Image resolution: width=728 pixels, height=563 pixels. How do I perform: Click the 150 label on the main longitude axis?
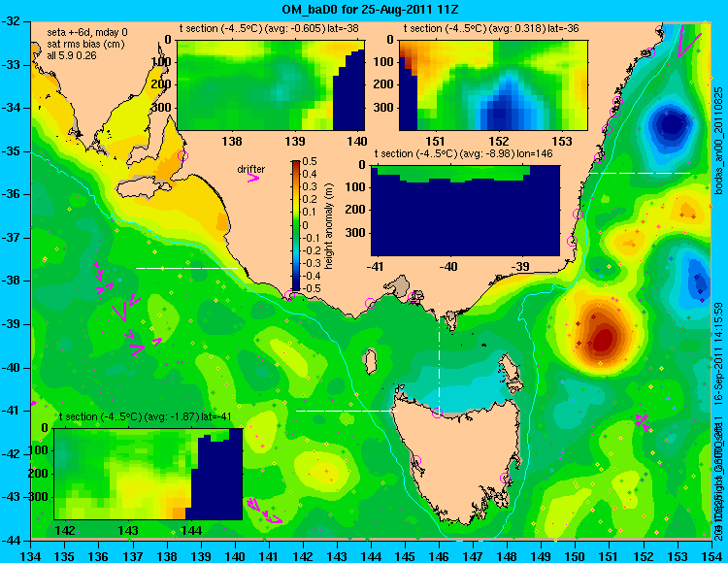[576, 556]
